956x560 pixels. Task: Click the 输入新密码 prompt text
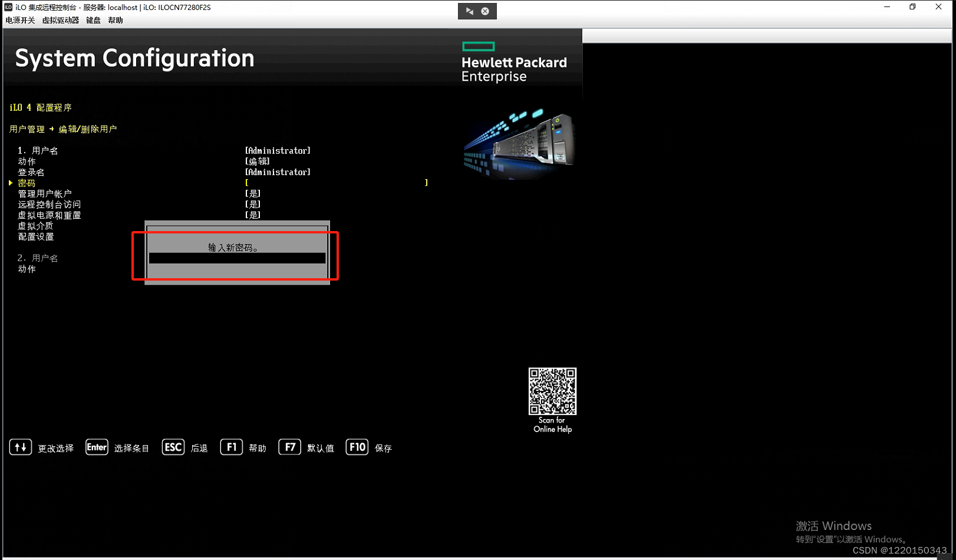click(233, 248)
